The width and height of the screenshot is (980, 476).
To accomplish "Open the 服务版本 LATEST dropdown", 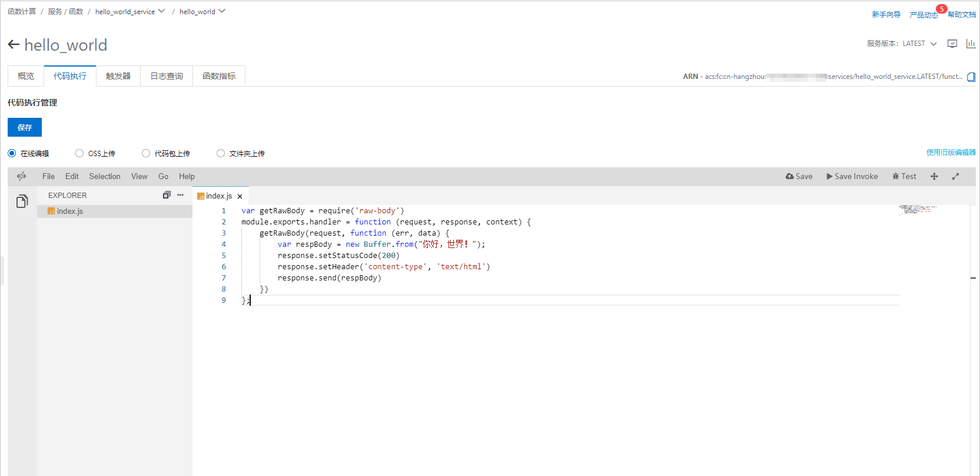I will 919,44.
